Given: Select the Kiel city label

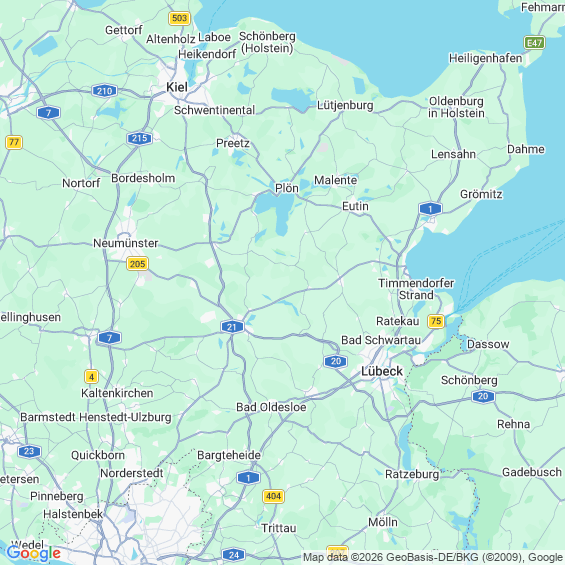Looking at the screenshot, I should tap(177, 87).
